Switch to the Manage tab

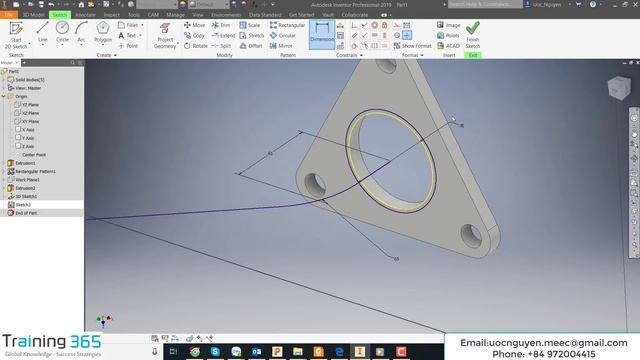pyautogui.click(x=176, y=15)
